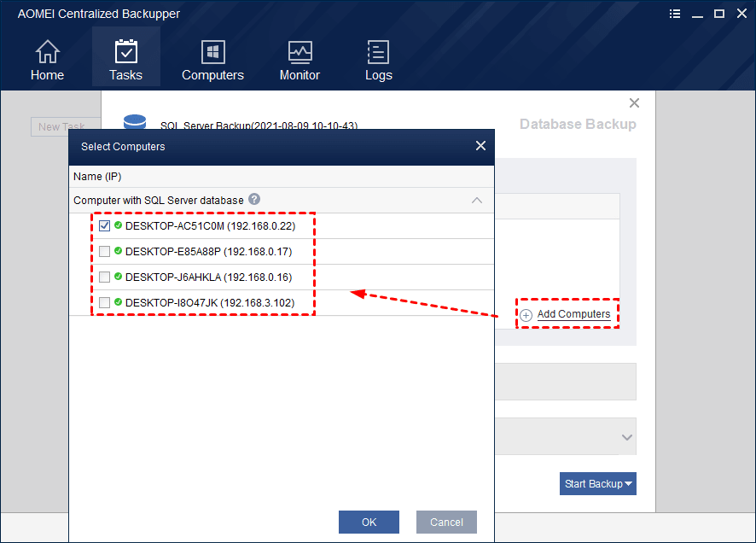Click the blue database icon
Screen dimensions: 756x543
tap(135, 121)
